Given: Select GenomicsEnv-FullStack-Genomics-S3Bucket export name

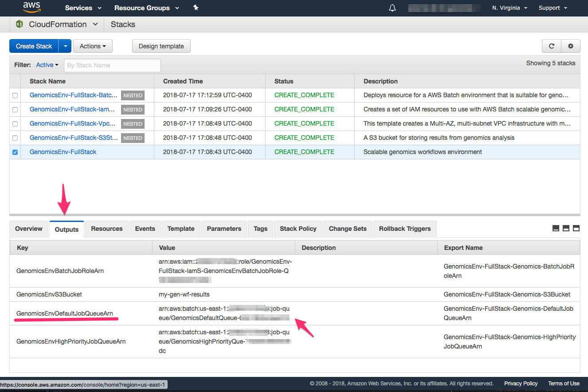Looking at the screenshot, I should 507,294.
